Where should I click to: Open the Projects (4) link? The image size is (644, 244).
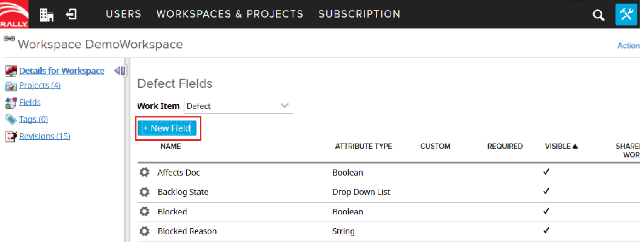pyautogui.click(x=39, y=85)
